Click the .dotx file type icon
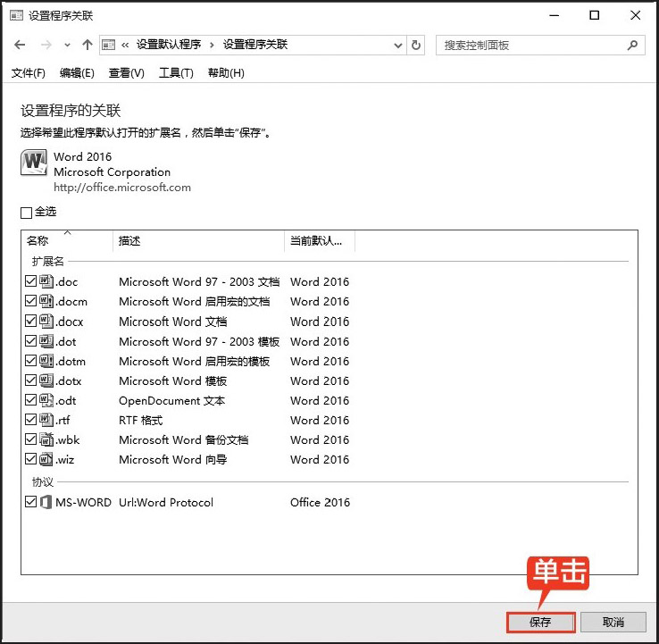The width and height of the screenshot is (659, 644). (x=46, y=381)
